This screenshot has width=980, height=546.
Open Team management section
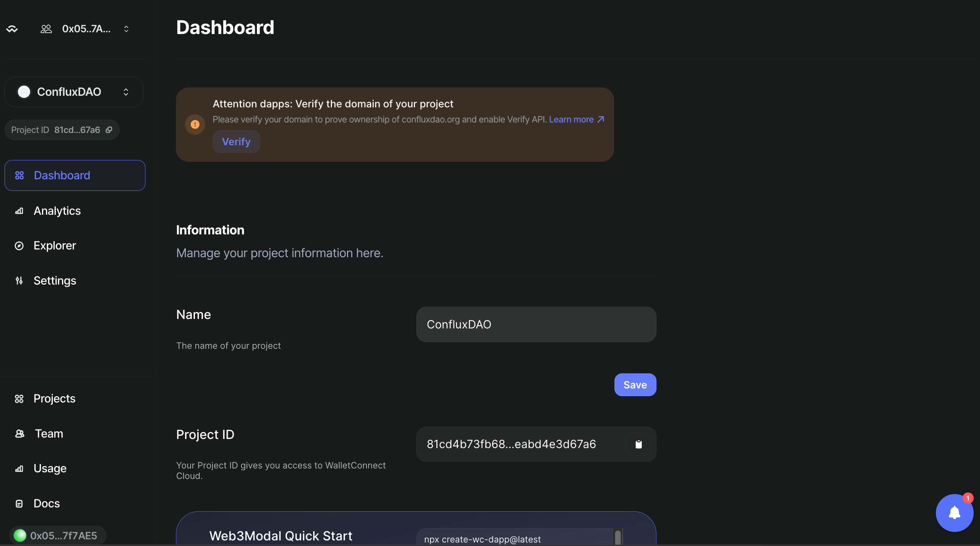pyautogui.click(x=48, y=433)
